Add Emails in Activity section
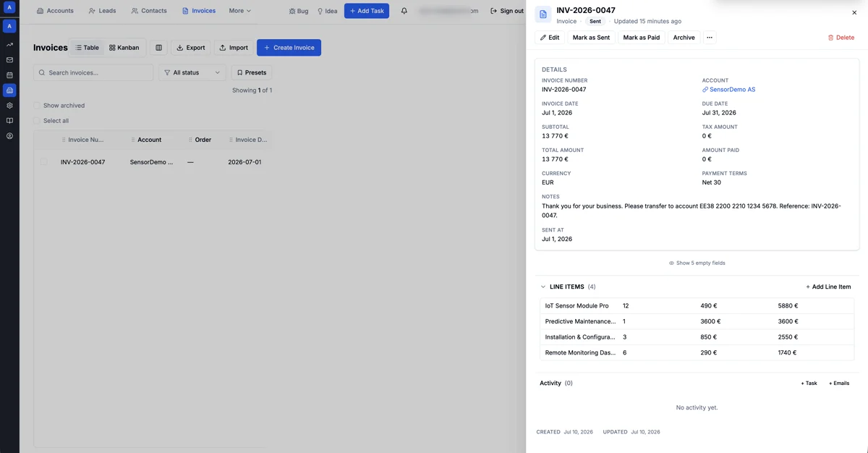 pyautogui.click(x=839, y=383)
